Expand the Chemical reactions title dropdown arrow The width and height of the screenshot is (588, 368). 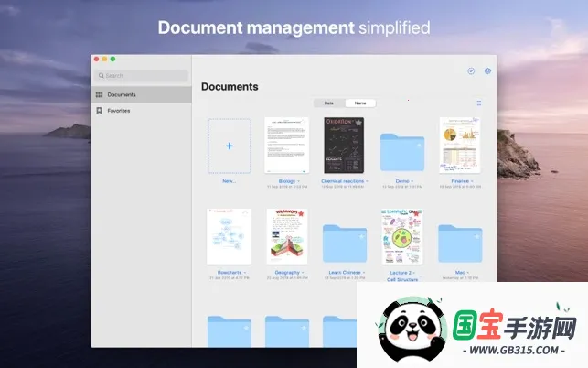tap(367, 181)
